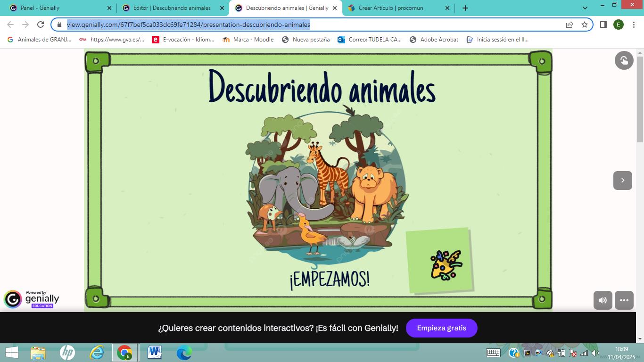Screen dimensions: 644x362
Task: Open the Windows Start menu
Action: point(10,352)
